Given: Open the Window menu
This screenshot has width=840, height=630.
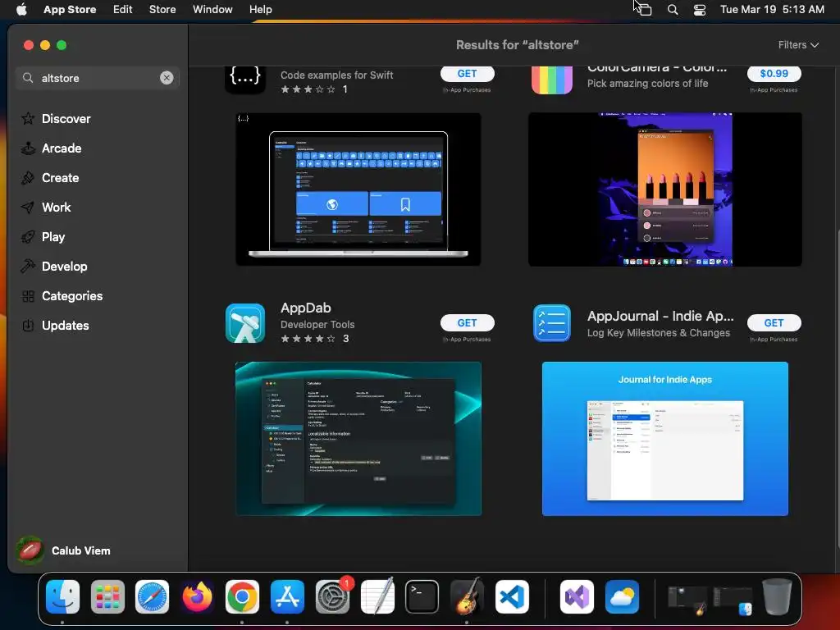Looking at the screenshot, I should pos(212,9).
